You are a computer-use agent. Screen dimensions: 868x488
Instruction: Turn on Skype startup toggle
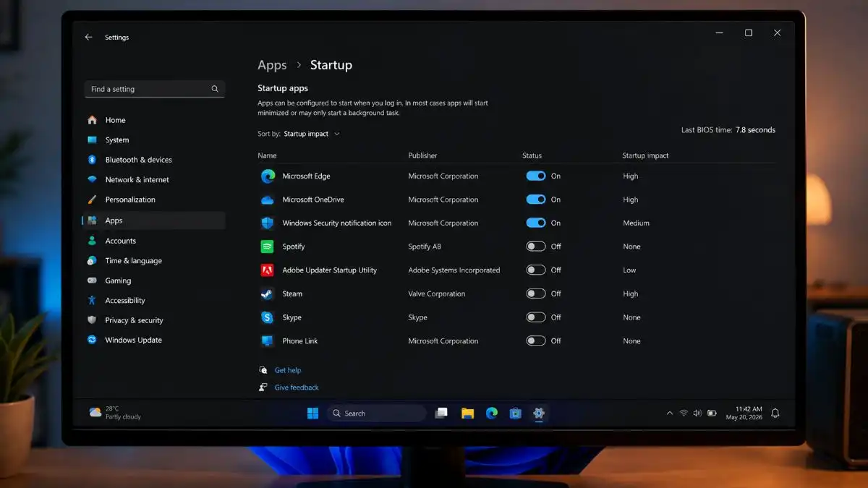coord(536,317)
